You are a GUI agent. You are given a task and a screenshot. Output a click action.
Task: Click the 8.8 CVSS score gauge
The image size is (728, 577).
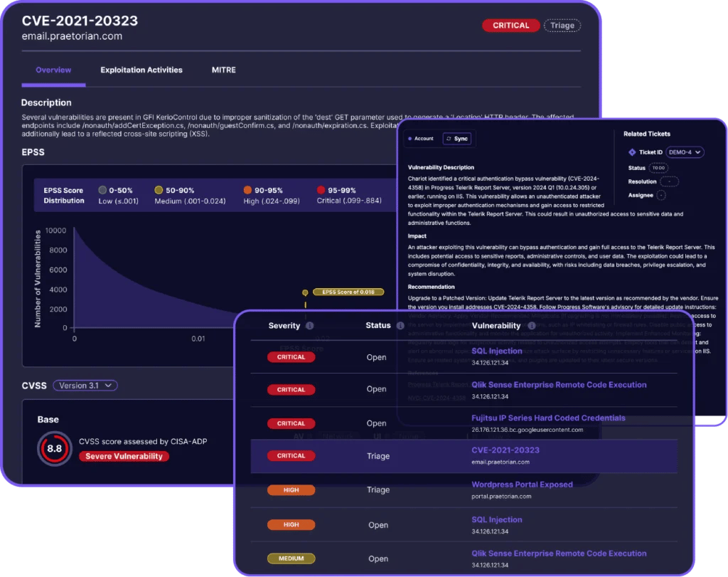pos(54,449)
